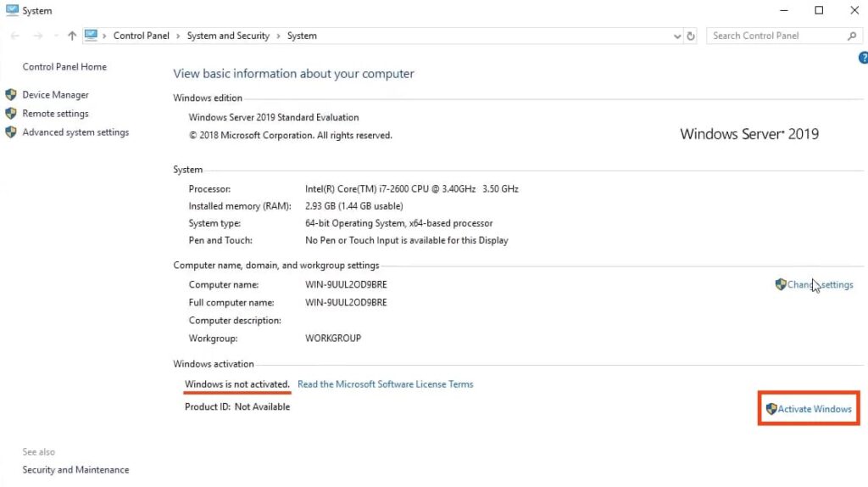Click the shield icon beside Device Manager
The image size is (868, 487).
(x=11, y=95)
